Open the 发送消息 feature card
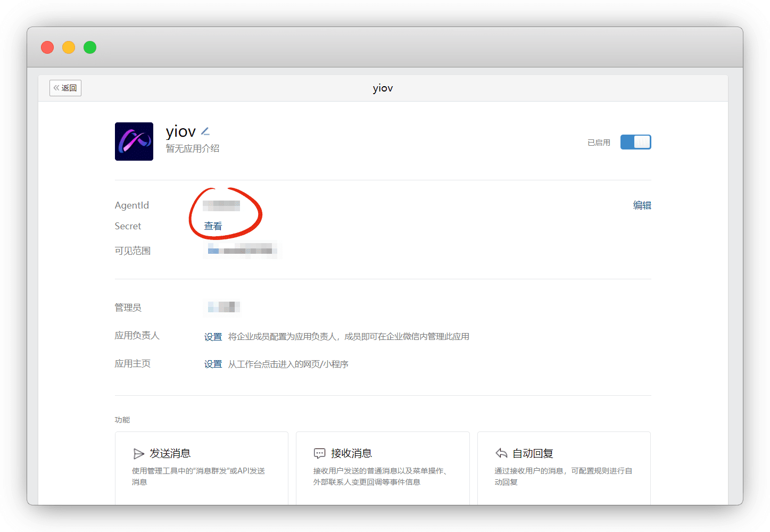Screen dimensions: 770x532 (x=202, y=467)
